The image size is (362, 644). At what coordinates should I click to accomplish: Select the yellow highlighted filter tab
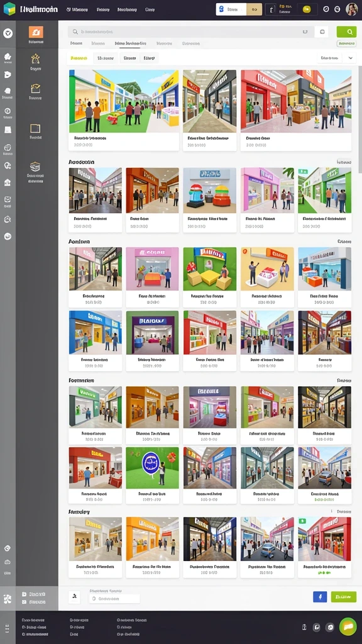79,58
